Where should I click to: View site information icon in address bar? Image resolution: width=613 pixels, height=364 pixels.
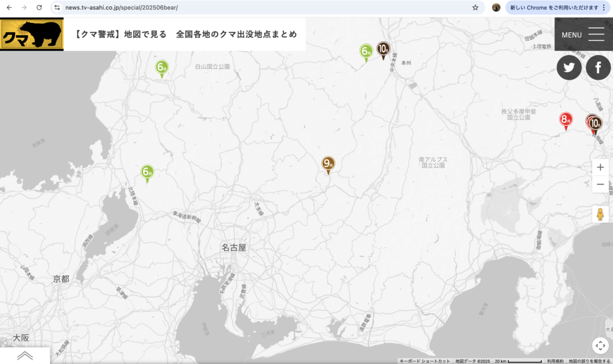point(57,8)
